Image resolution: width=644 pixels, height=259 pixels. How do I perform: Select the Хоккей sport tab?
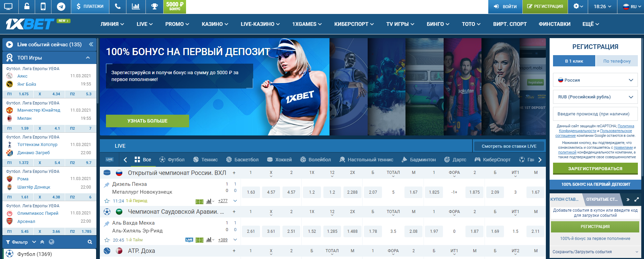[279, 160]
